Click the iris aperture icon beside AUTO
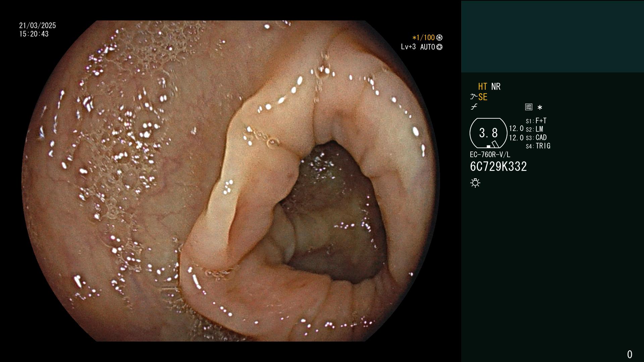644x362 pixels. (439, 47)
